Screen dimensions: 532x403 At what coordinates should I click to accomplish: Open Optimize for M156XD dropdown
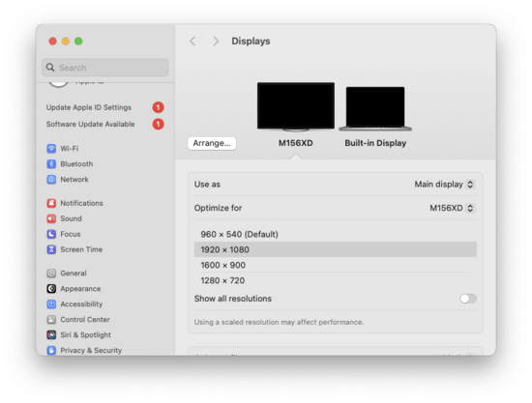click(452, 208)
